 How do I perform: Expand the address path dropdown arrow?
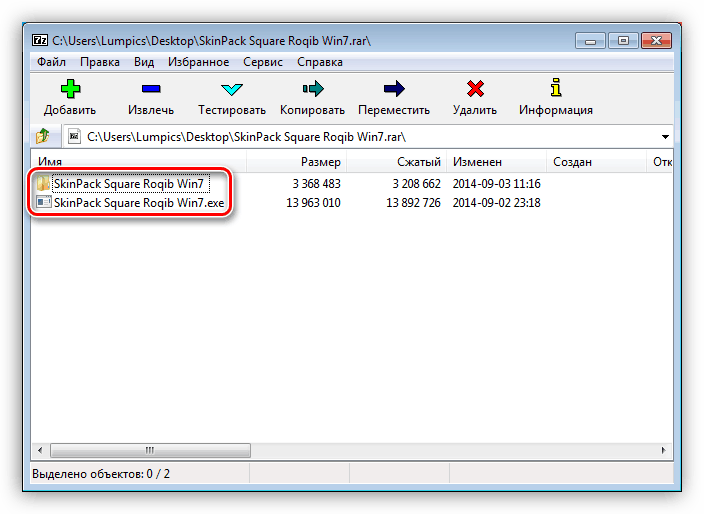point(665,136)
